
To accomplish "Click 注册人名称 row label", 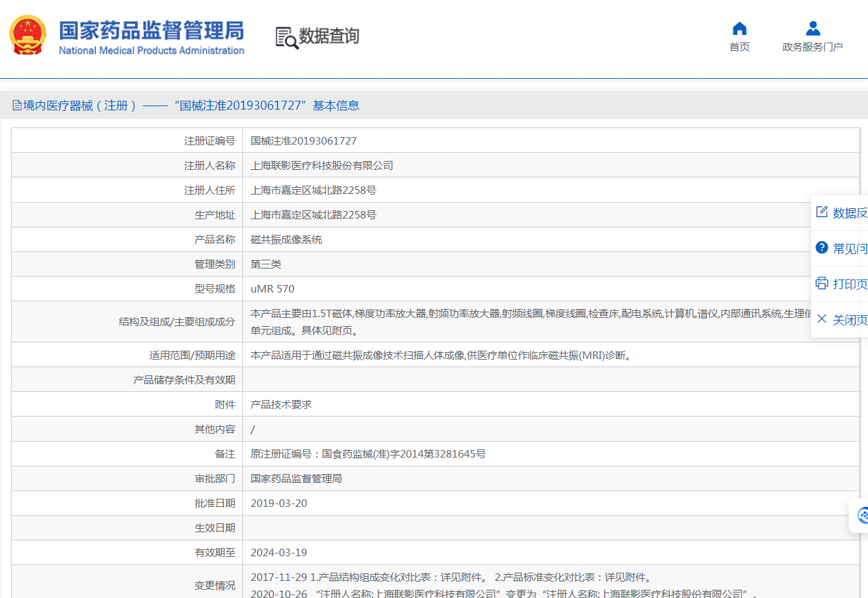I will point(209,165).
